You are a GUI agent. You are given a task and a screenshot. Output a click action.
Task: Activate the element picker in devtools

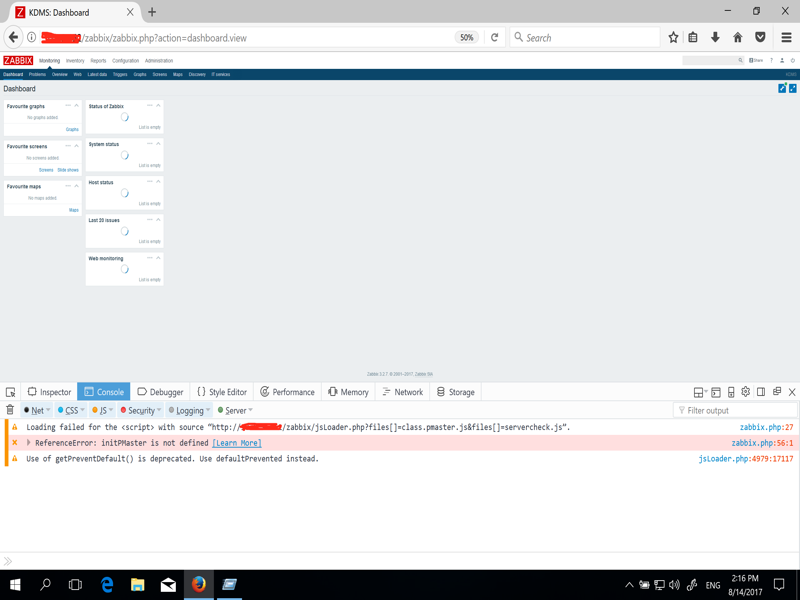coord(10,392)
